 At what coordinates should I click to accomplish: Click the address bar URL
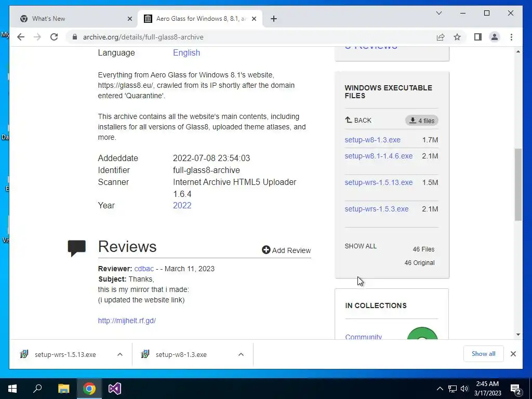[x=143, y=37]
